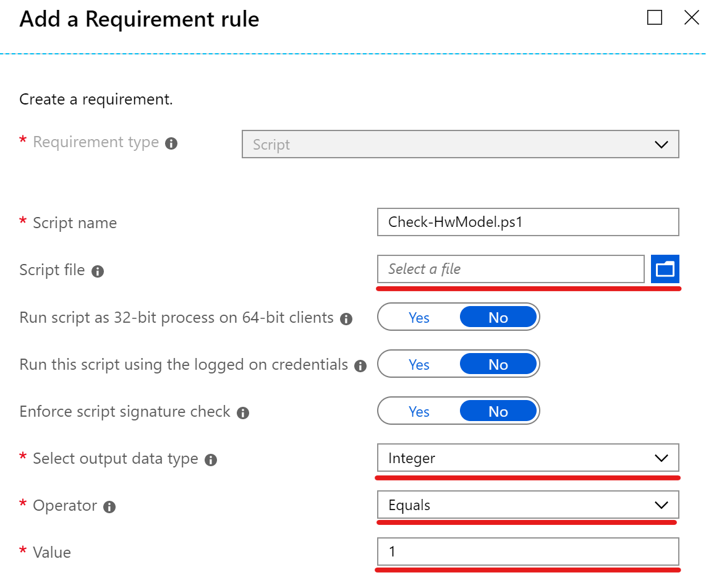
Task: Click info icon for Enforce script signature check
Action: click(243, 413)
